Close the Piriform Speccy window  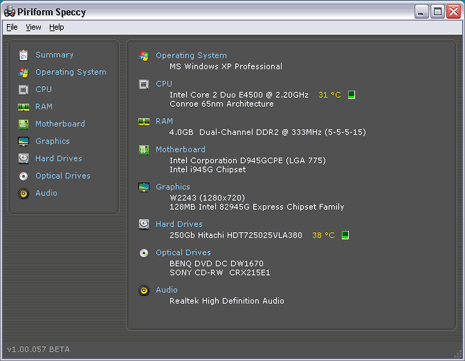click(454, 12)
